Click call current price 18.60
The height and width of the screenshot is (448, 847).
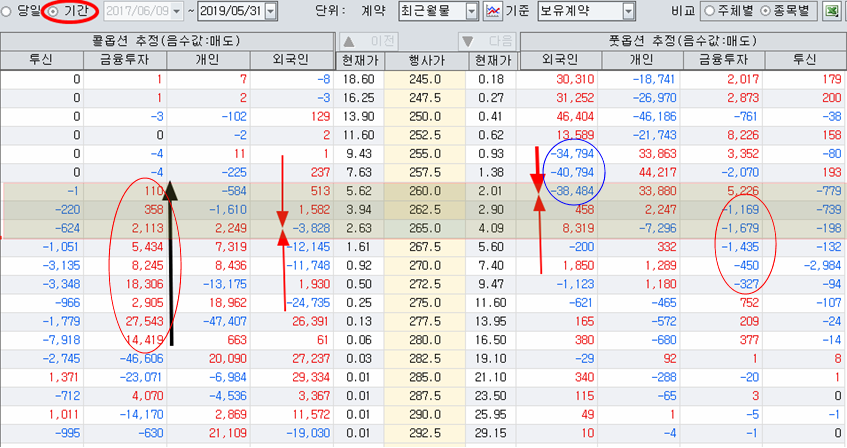358,79
